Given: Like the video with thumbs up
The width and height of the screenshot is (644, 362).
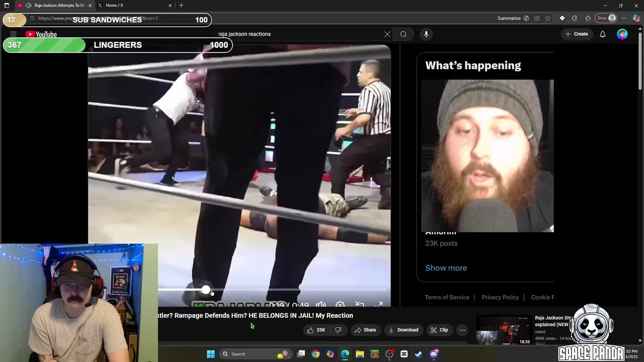Looking at the screenshot, I should coord(316,330).
